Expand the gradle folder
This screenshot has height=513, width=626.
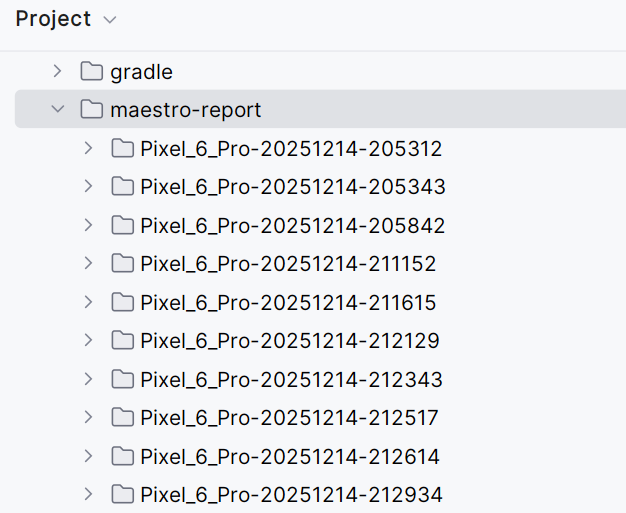pyautogui.click(x=58, y=71)
